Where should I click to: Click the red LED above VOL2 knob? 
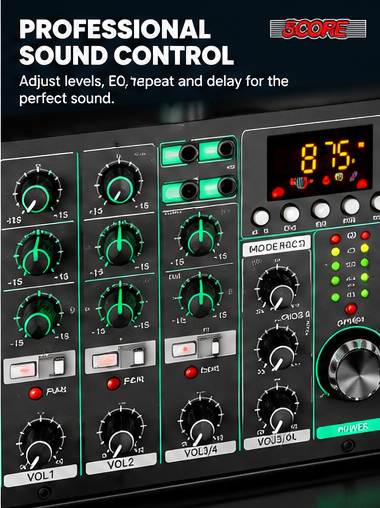point(113,384)
